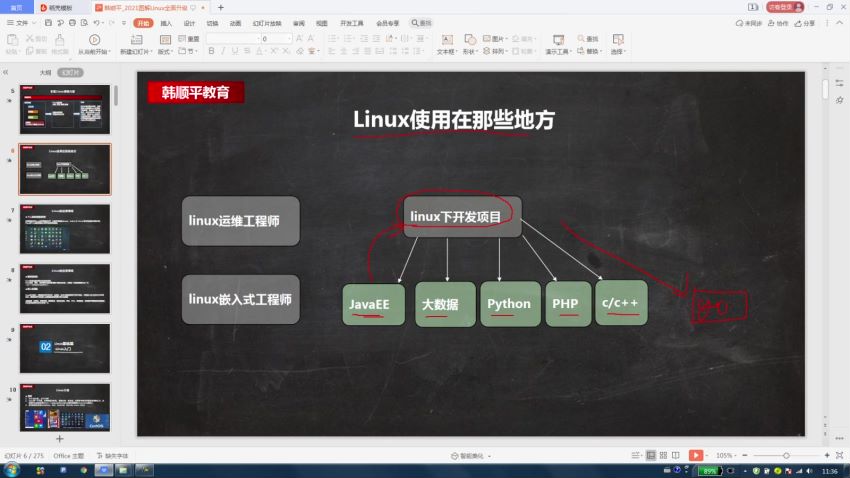Screen dimensions: 850x478
Task: Click the Share (分享) button
Action: [804, 23]
